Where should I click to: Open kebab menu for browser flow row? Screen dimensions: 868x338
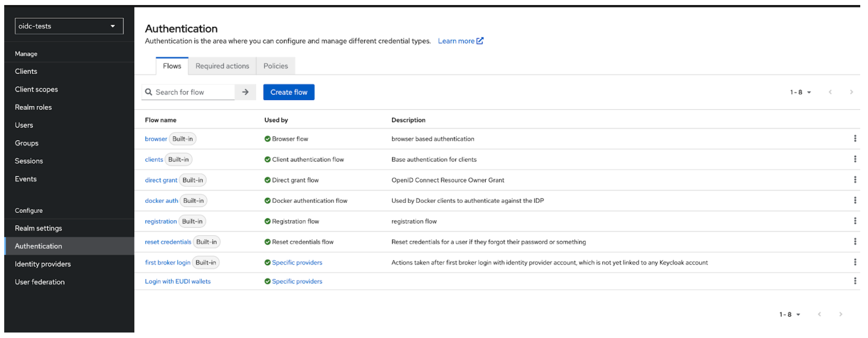[x=854, y=138]
